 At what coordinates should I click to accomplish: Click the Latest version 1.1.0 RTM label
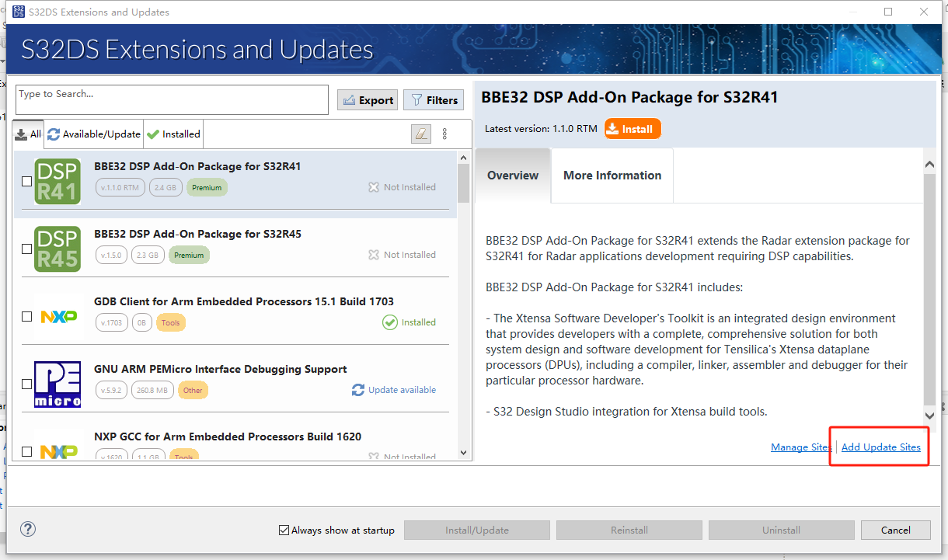(541, 129)
